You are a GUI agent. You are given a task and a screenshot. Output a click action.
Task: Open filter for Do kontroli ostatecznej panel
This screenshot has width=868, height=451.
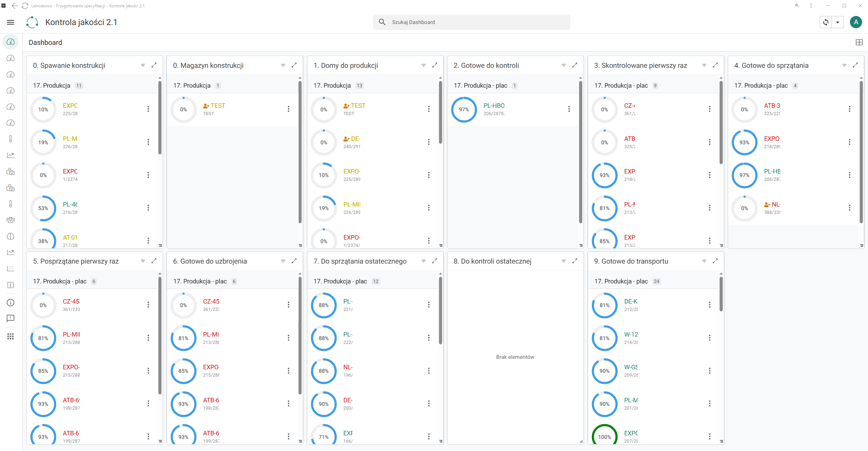(564, 261)
